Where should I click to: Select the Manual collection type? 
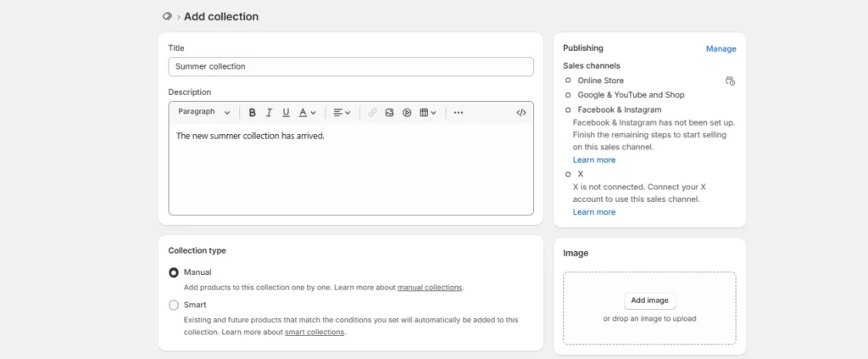[174, 272]
